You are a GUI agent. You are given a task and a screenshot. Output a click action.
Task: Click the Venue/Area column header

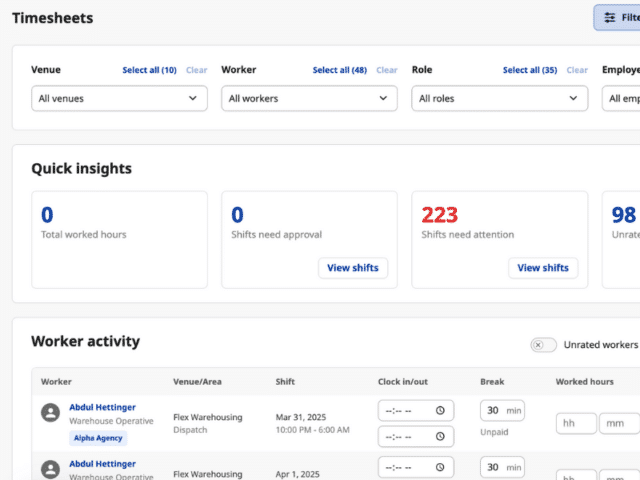pos(197,382)
